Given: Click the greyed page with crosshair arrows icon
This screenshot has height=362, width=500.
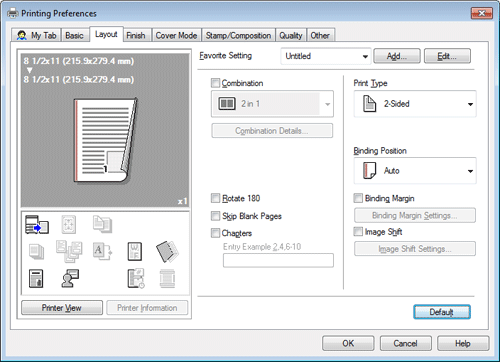Looking at the screenshot, I should pyautogui.click(x=69, y=224).
